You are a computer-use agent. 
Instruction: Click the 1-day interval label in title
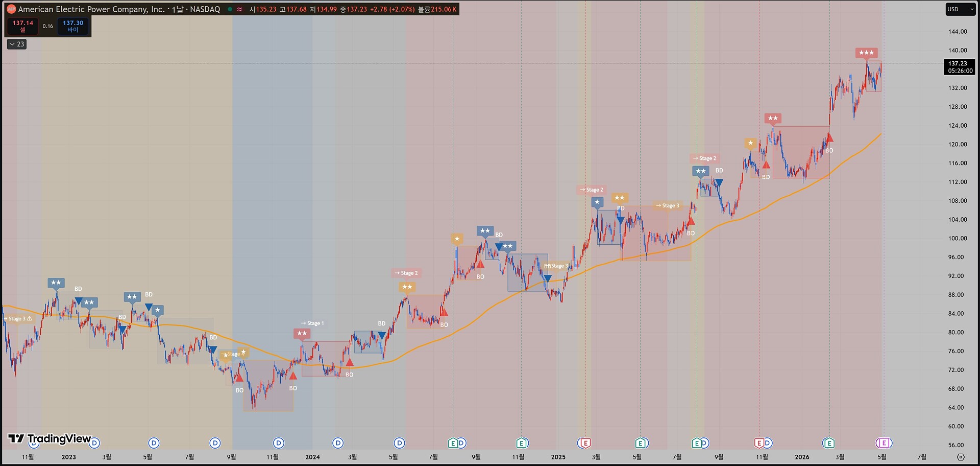point(177,9)
